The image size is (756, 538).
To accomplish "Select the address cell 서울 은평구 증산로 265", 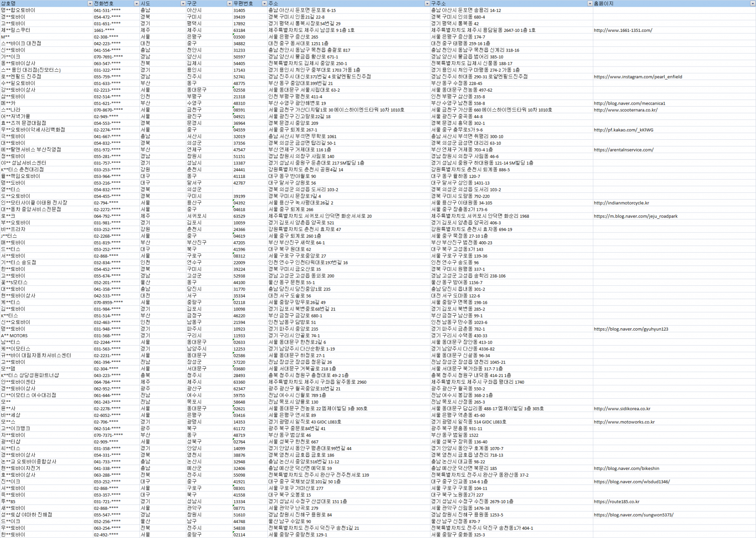I will [293, 37].
